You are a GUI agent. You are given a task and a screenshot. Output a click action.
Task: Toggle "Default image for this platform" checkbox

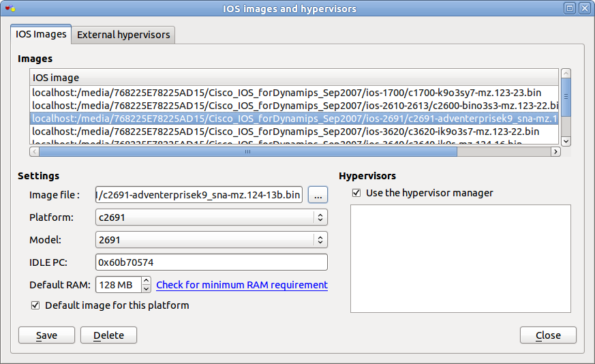(x=35, y=305)
